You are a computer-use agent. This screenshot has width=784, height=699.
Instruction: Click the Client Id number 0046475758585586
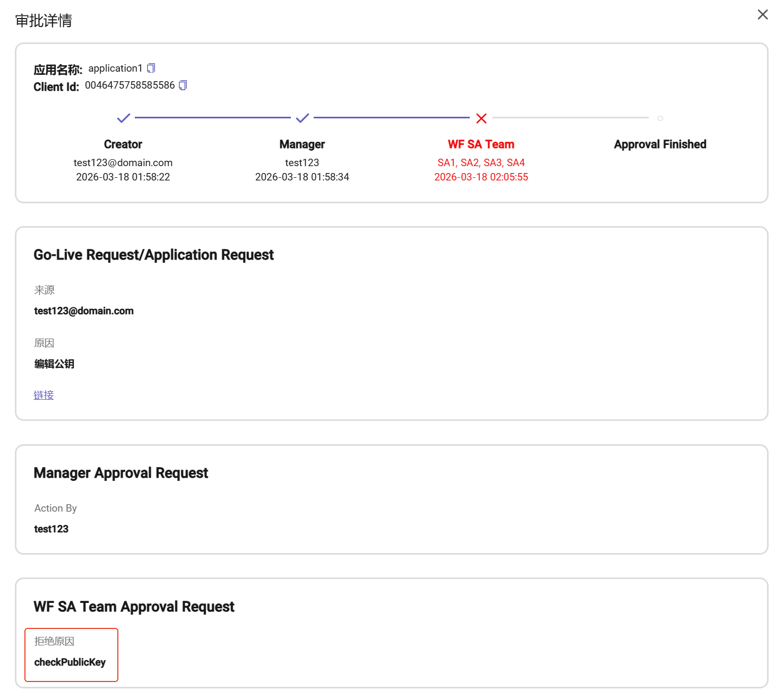point(130,85)
